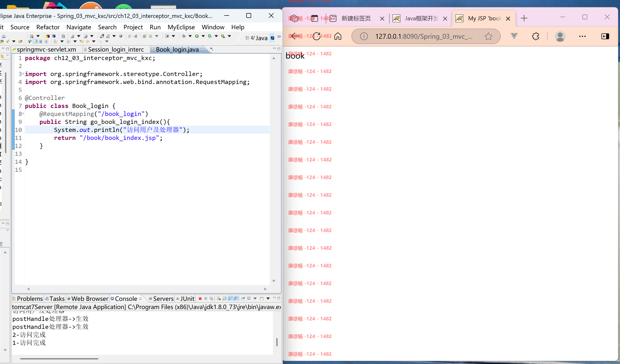The image size is (620, 364).
Task: Toggle Pin Console button
Action: pos(243,299)
